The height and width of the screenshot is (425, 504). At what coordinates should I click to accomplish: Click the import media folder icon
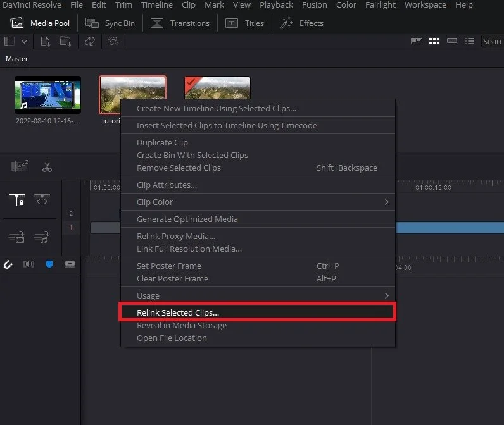[66, 41]
